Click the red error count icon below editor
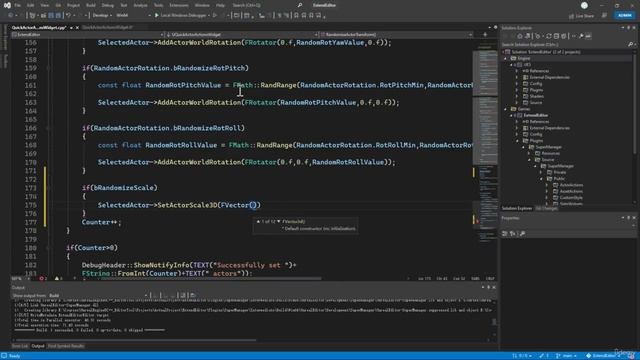 (x=41, y=278)
